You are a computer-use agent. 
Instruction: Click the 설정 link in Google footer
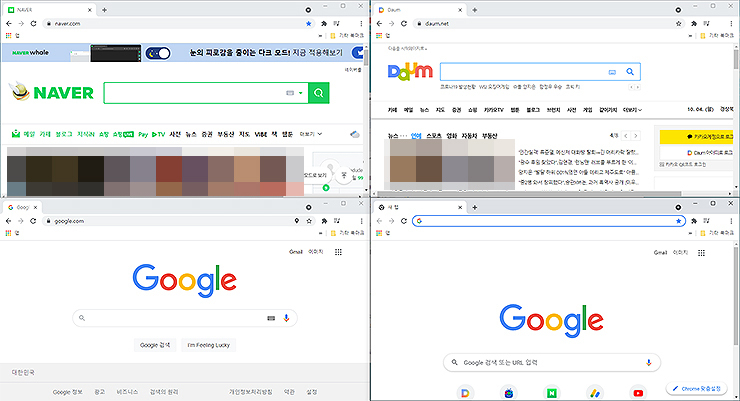(x=311, y=392)
